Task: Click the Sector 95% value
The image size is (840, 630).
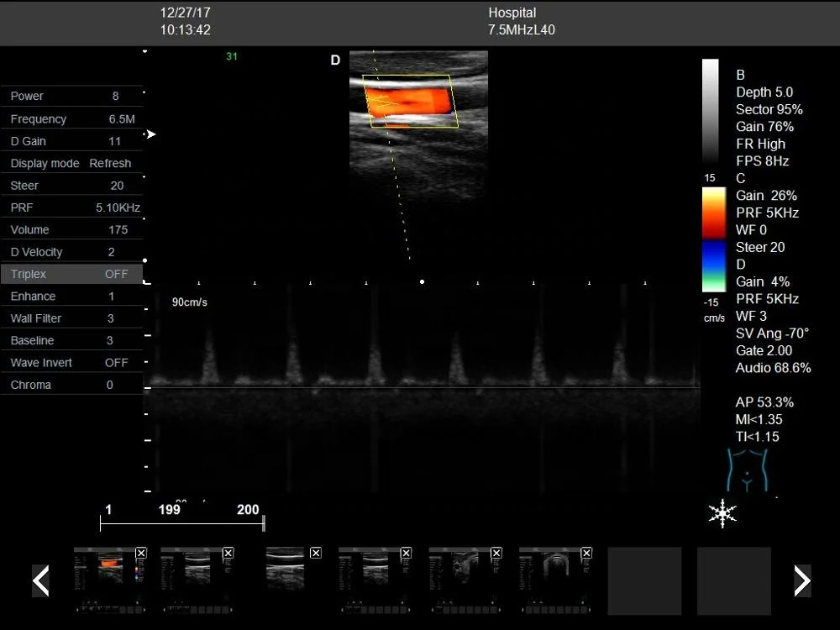Action: [x=769, y=109]
